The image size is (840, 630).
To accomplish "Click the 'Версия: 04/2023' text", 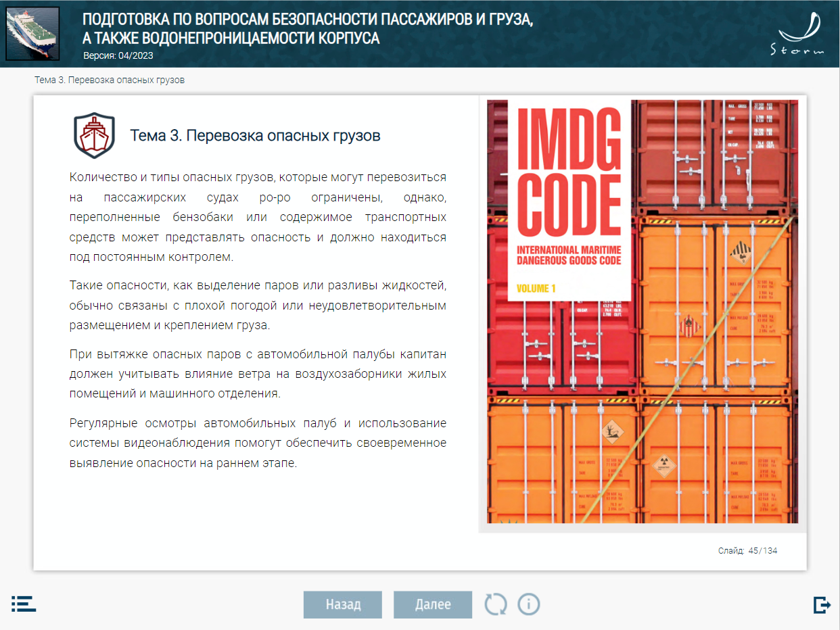I will [118, 55].
